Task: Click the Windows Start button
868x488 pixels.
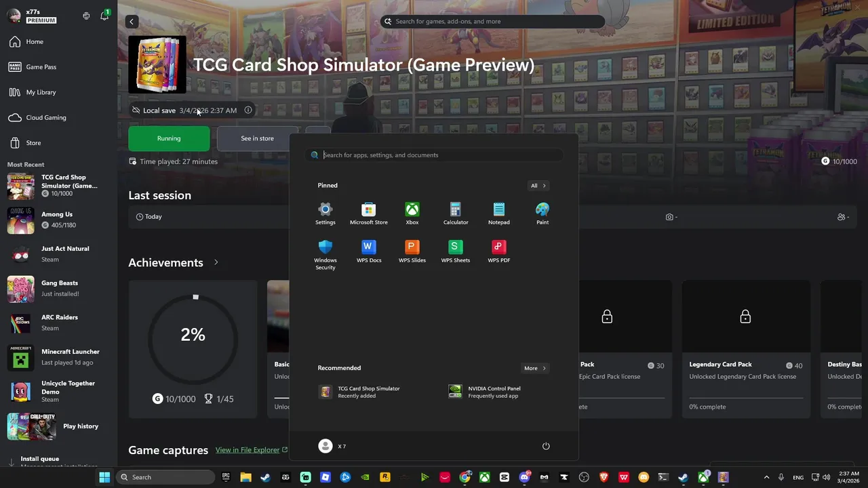Action: click(x=104, y=477)
